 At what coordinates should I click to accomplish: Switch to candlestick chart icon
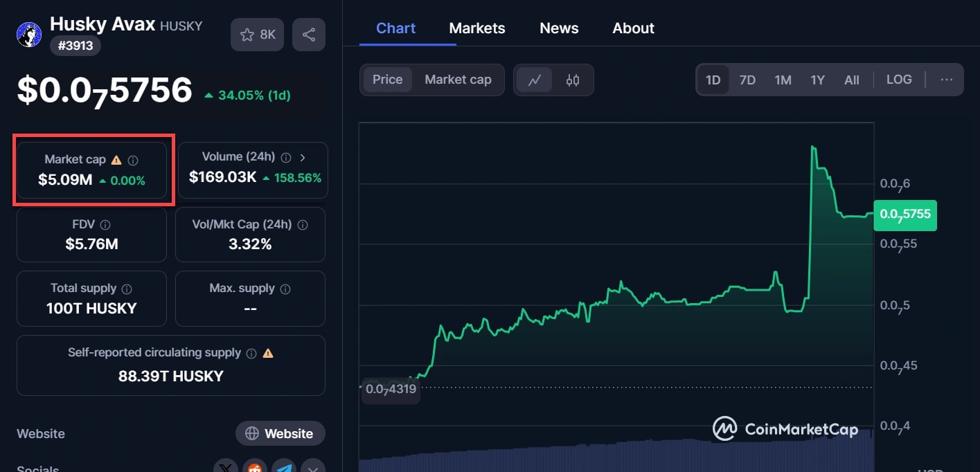click(573, 80)
